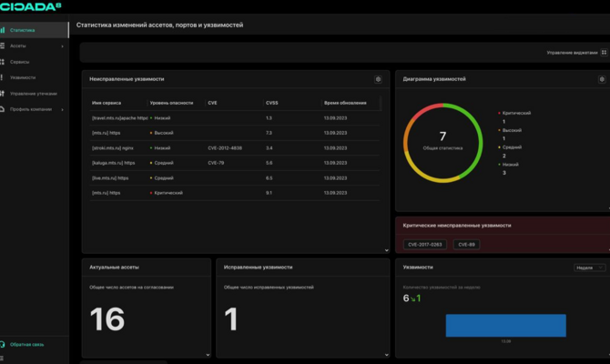Click the Уязвимости exclamation icon

[2, 77]
